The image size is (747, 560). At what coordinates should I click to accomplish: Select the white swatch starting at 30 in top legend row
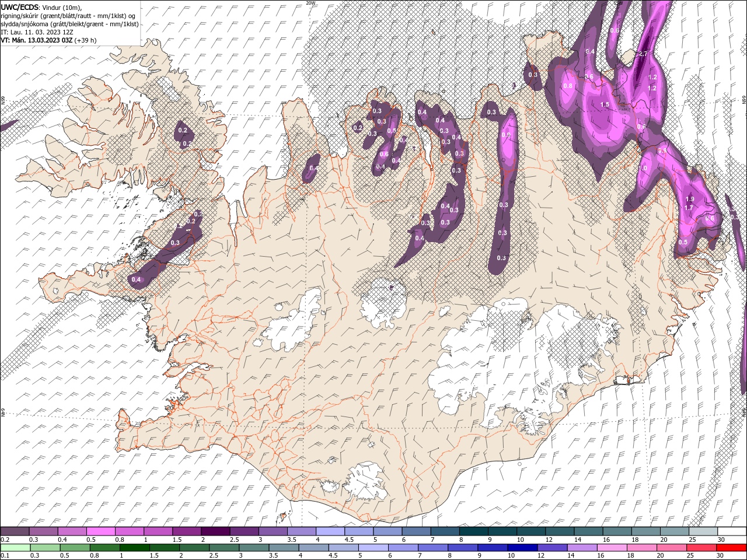coord(732,531)
